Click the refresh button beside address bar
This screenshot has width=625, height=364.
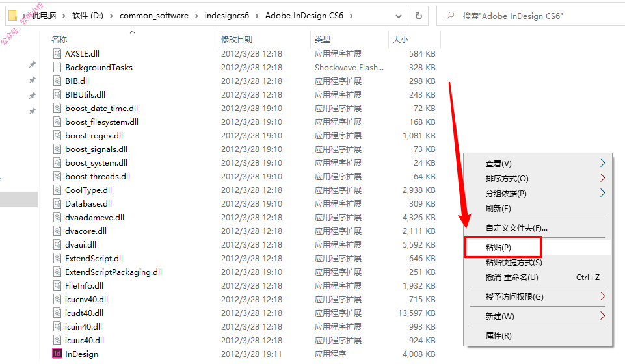(419, 16)
